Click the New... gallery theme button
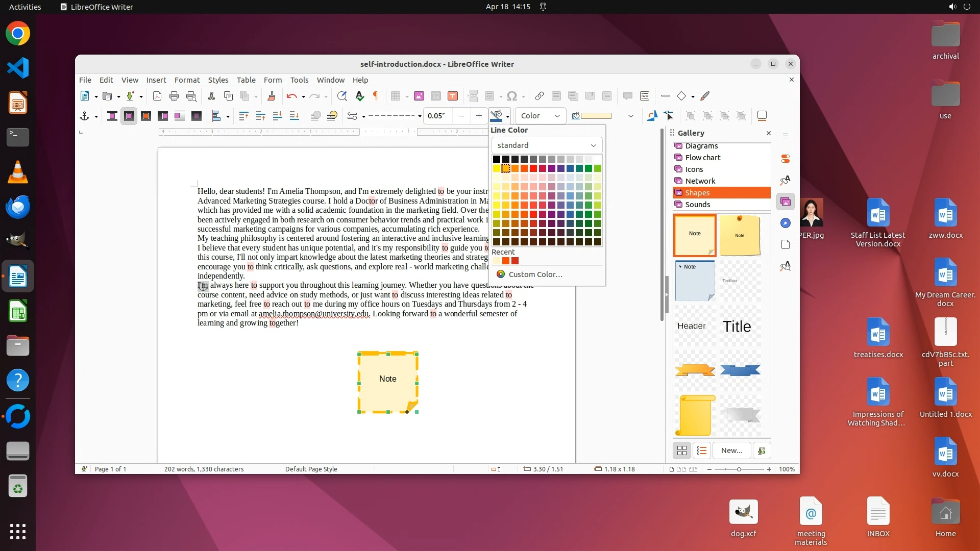The height and width of the screenshot is (551, 980). click(x=731, y=450)
